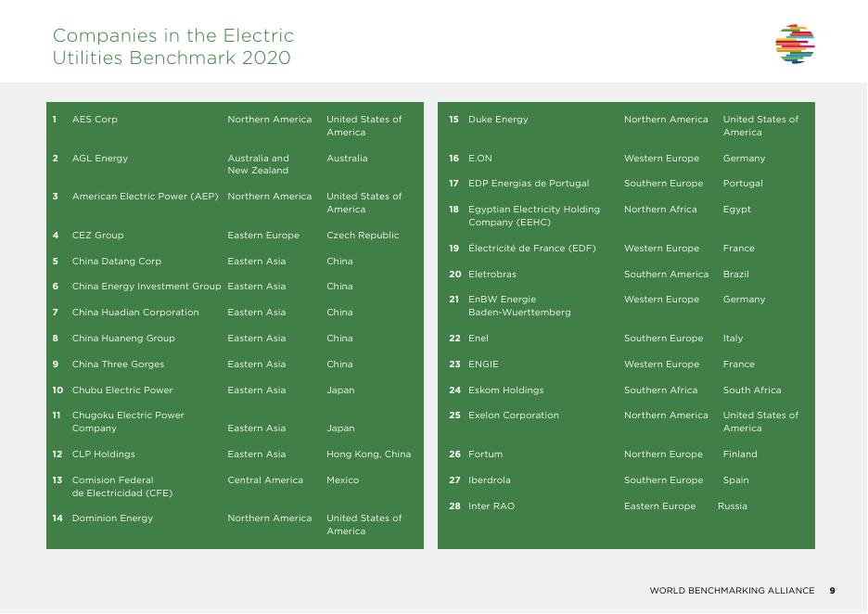Click the page number 9
Screen dimensions: 868x614
(x=832, y=591)
